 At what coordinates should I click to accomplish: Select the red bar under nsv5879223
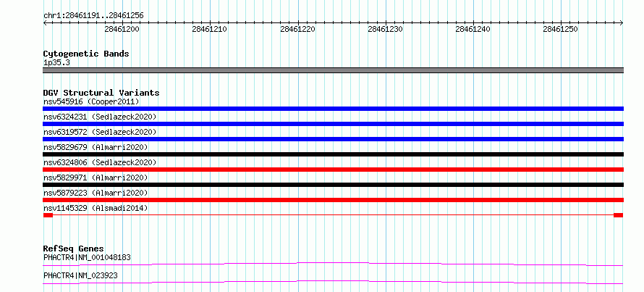click(333, 200)
